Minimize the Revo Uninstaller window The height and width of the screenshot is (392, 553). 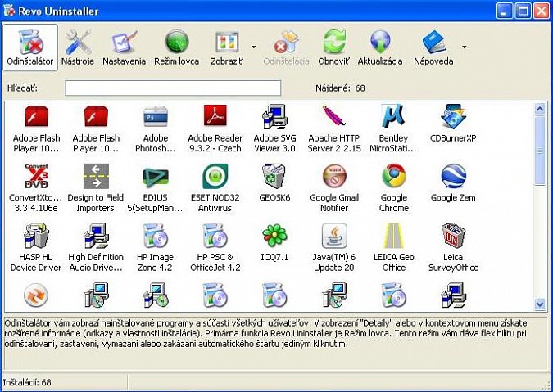tap(505, 11)
